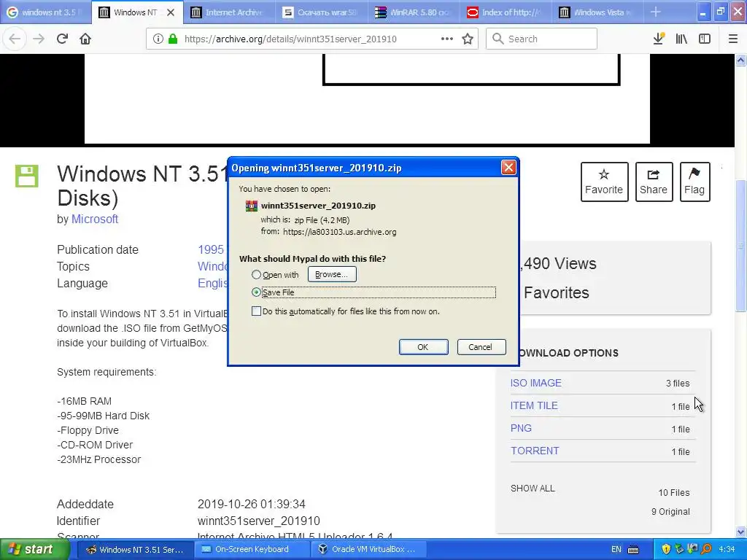Bookmark this page with the star

[468, 39]
